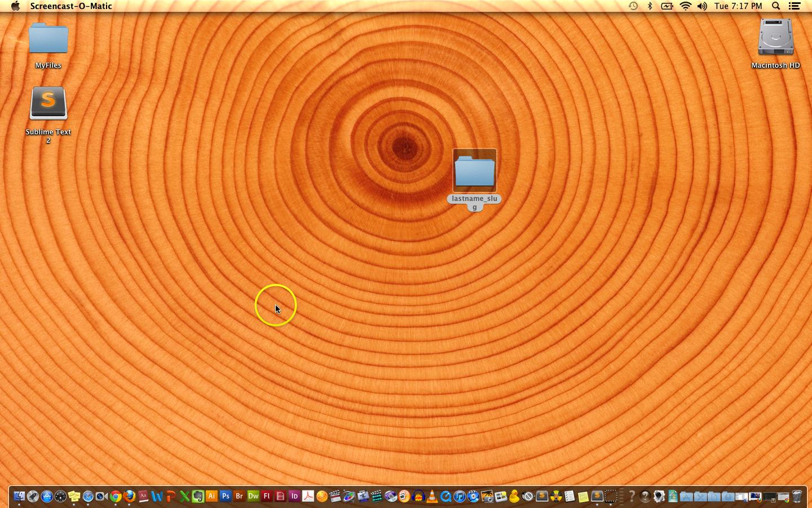812x508 pixels.
Task: Open the Trash in the dock
Action: (797, 497)
